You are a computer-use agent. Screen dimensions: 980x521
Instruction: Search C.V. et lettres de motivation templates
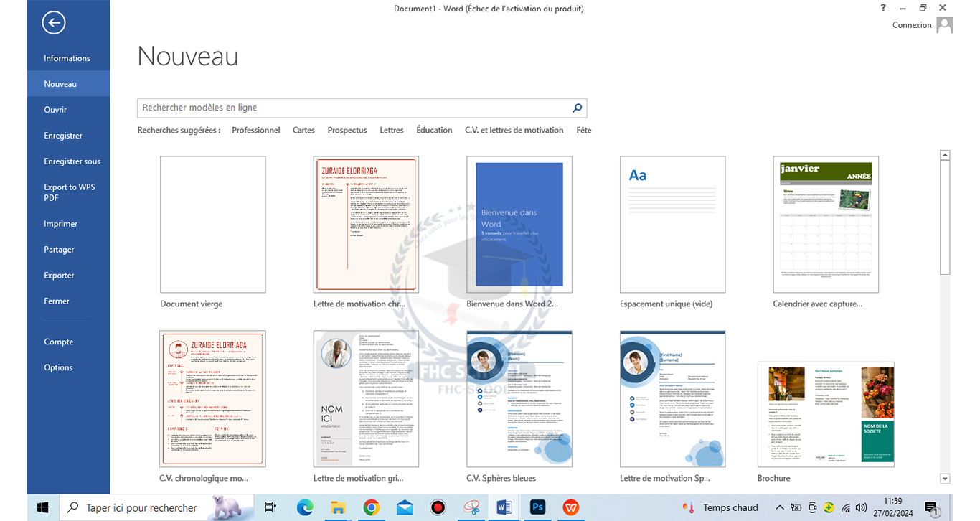514,131
